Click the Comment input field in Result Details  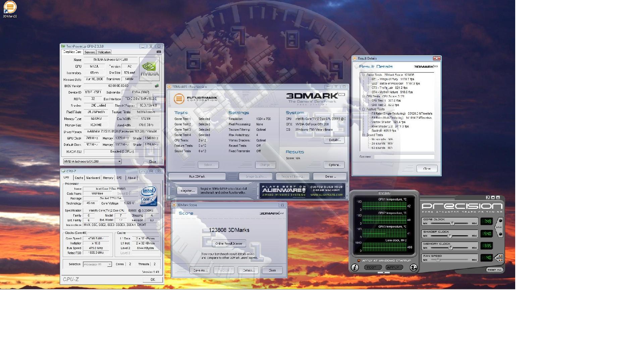404,157
